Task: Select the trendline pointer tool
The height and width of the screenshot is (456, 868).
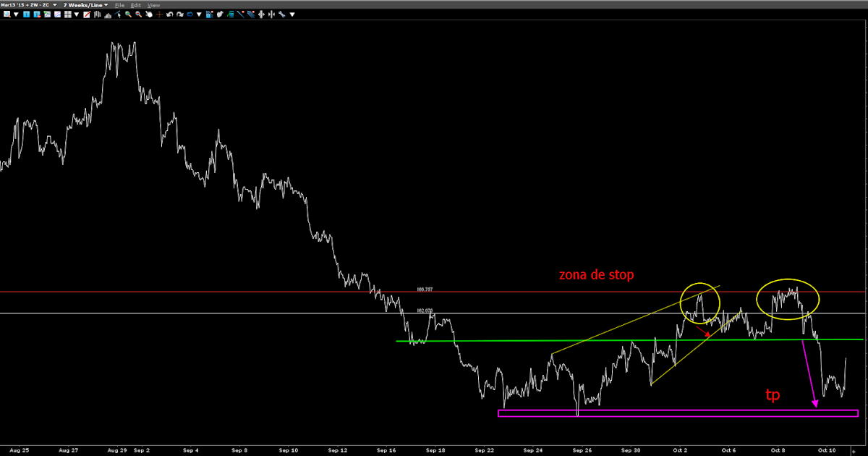Action: coord(118,14)
